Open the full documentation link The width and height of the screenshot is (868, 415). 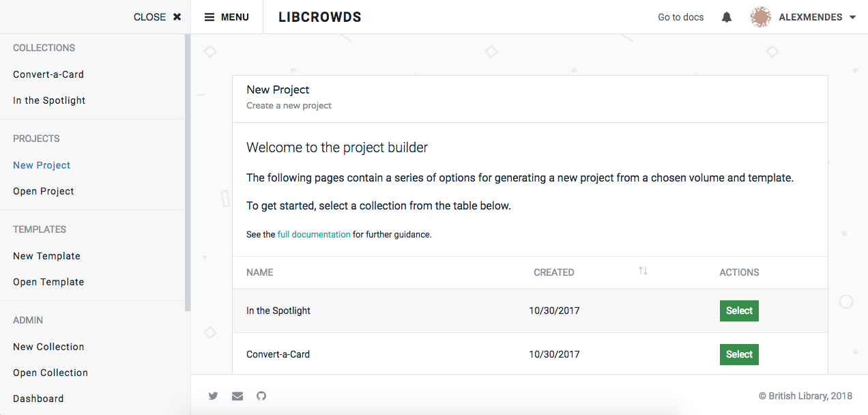tap(314, 233)
